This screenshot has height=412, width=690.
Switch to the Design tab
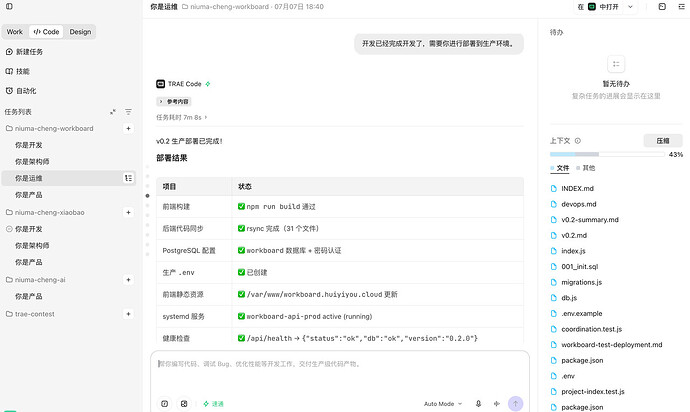click(80, 32)
